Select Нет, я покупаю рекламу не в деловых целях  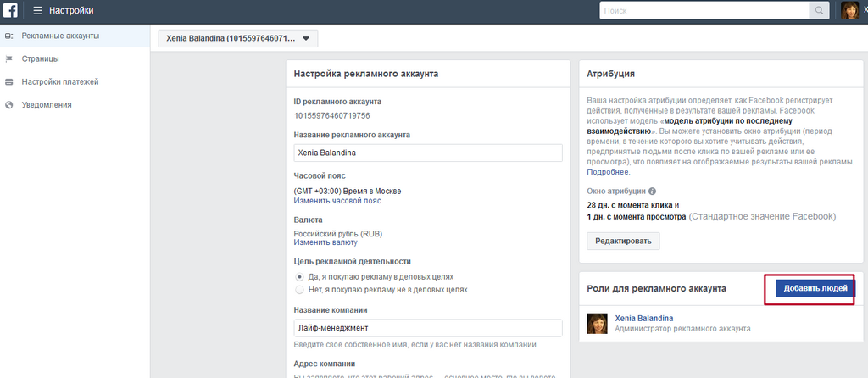coord(299,290)
